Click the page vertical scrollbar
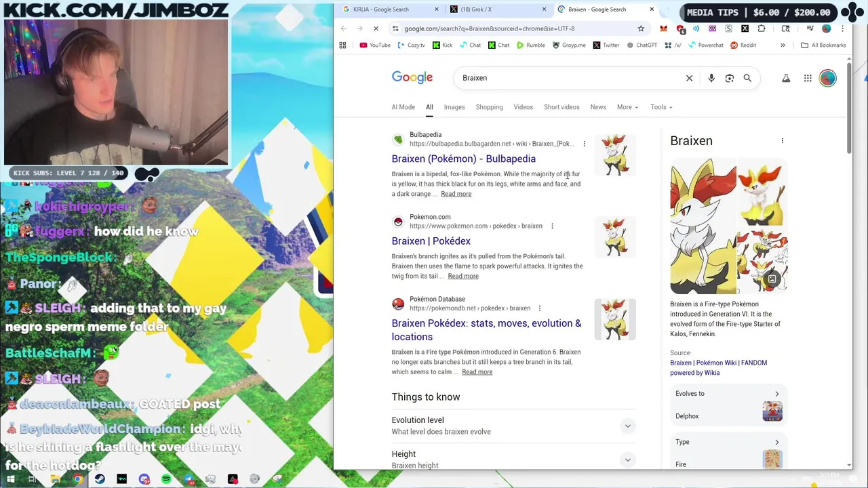The width and height of the screenshot is (868, 488). point(849,108)
